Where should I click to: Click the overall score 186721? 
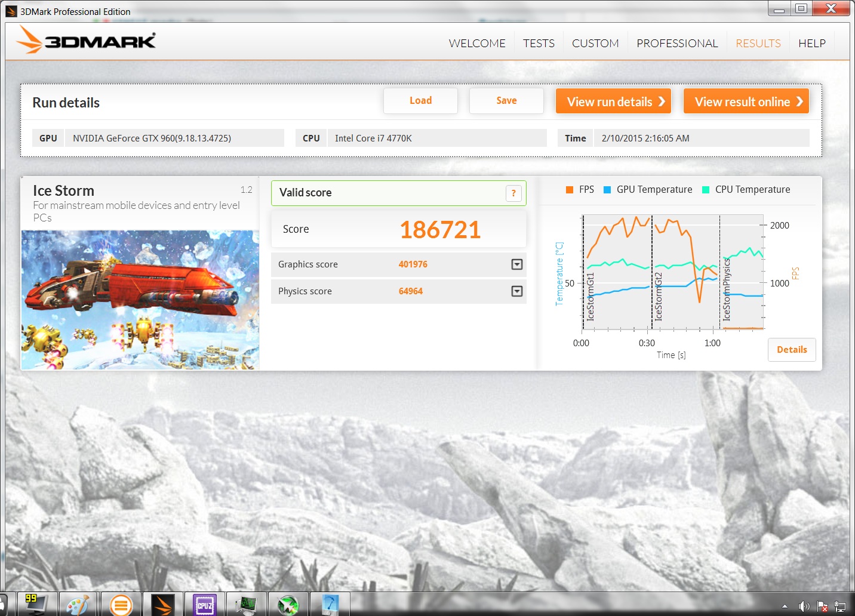point(440,230)
